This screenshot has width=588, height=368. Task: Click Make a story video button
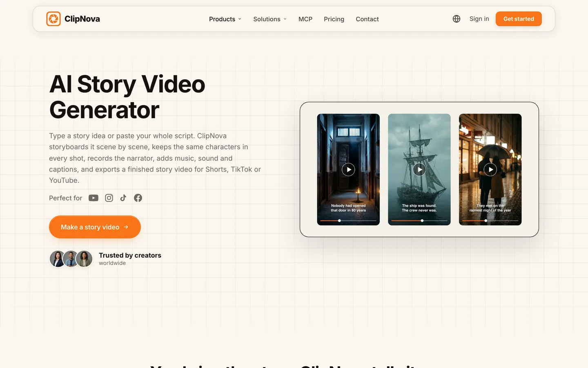(x=95, y=227)
